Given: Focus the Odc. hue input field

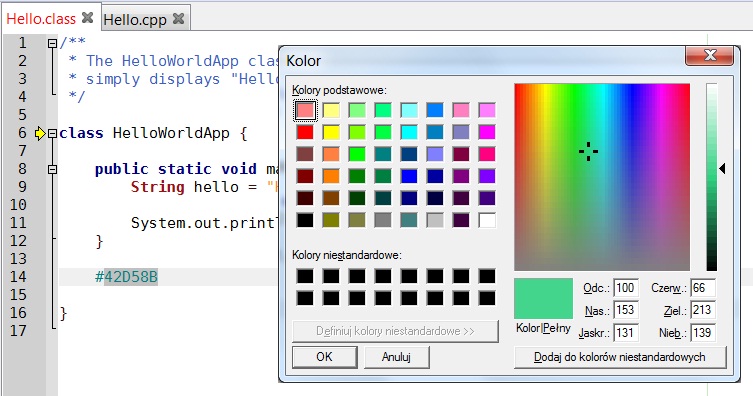Looking at the screenshot, I should [626, 288].
